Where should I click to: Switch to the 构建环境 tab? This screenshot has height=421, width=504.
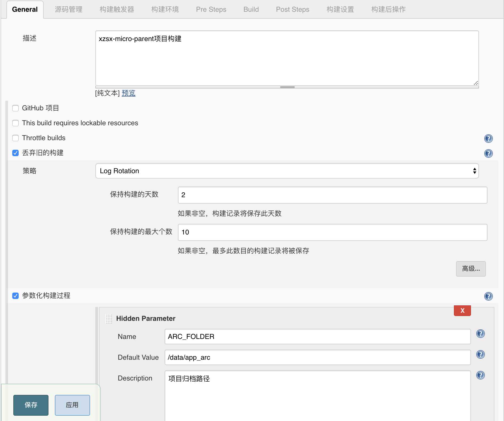point(165,10)
